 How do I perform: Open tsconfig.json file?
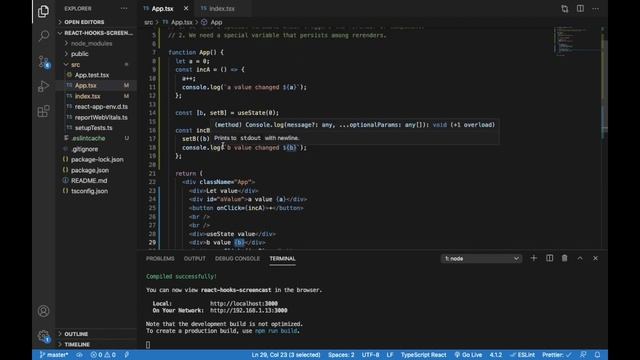pos(89,191)
